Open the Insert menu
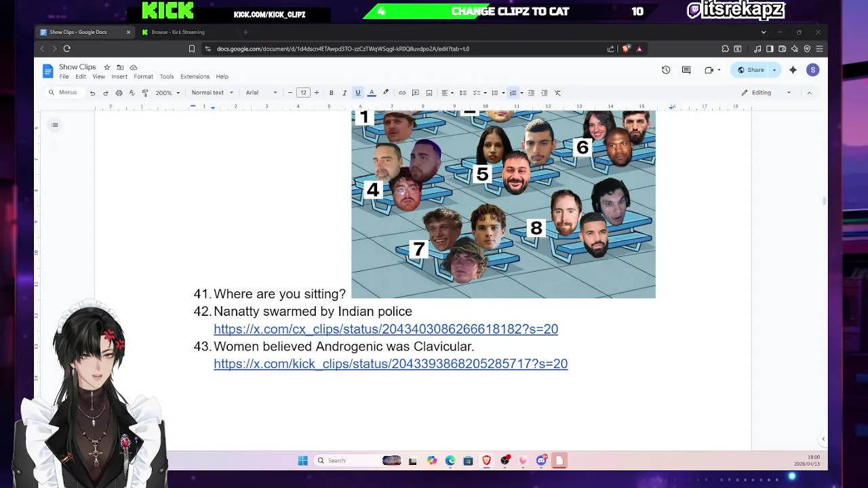Image resolution: width=868 pixels, height=488 pixels. pyautogui.click(x=119, y=77)
